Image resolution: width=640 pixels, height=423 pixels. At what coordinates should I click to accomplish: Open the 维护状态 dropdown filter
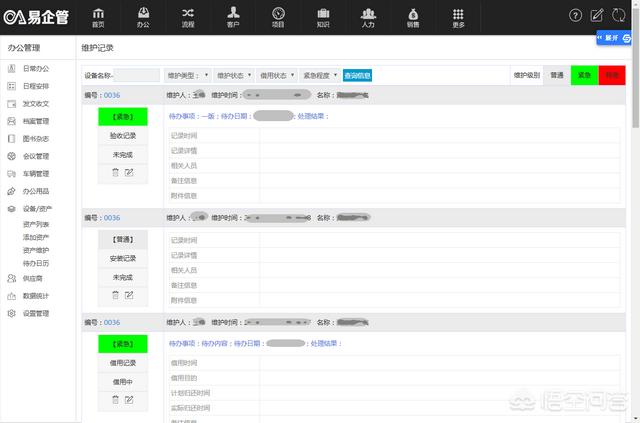pos(232,75)
